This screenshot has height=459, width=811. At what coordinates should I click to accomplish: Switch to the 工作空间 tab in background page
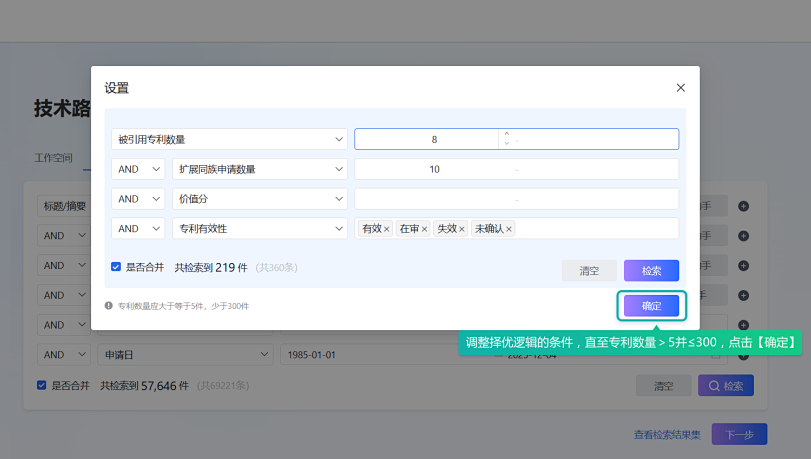(53, 158)
